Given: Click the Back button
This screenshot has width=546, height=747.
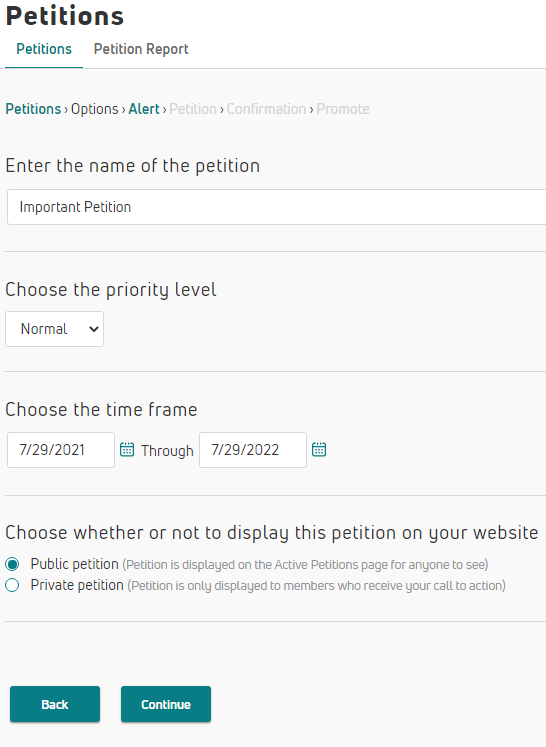Looking at the screenshot, I should point(55,704).
